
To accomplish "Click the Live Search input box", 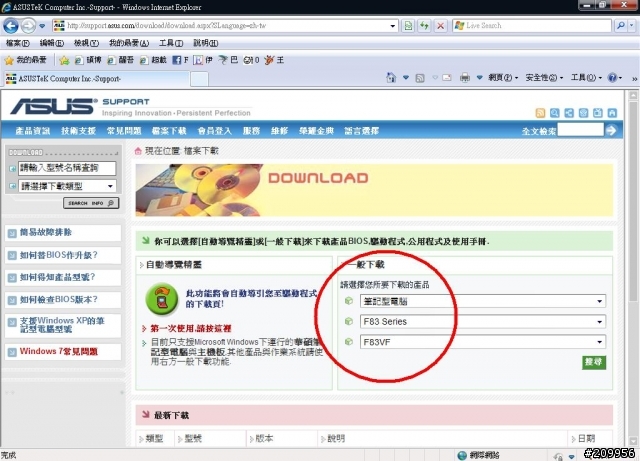I will pos(531,26).
